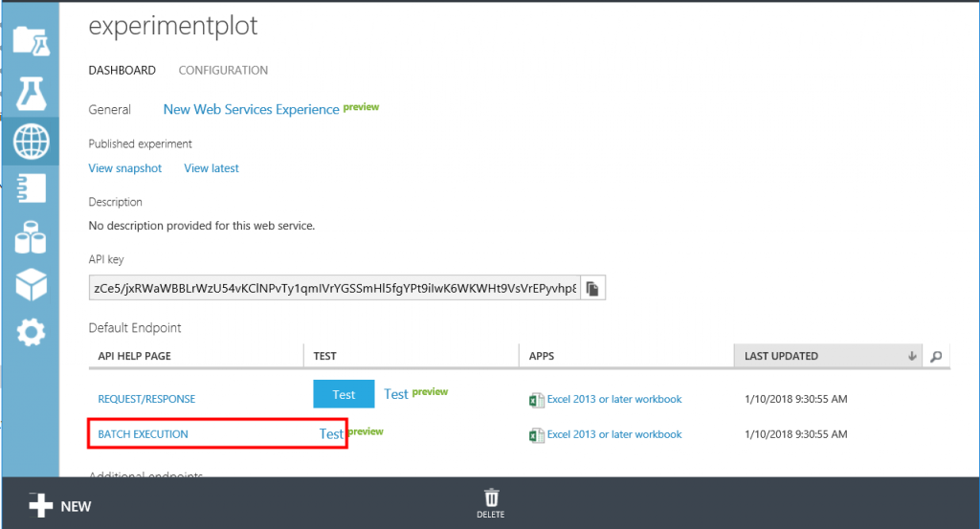Viewport: 980px width, 529px height.
Task: Copy the API key with clipboard icon
Action: (592, 288)
